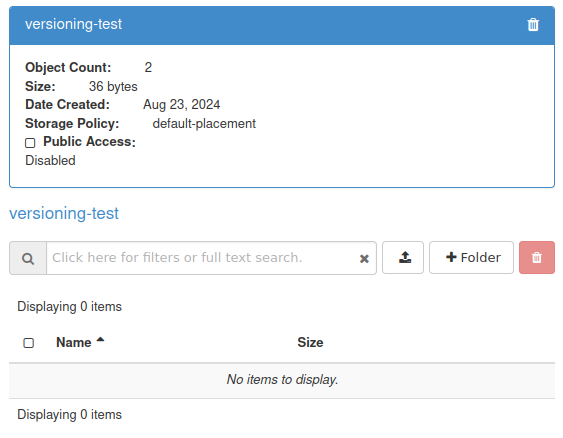Click the magnifier search icon
This screenshot has width=563, height=438.
click(28, 258)
